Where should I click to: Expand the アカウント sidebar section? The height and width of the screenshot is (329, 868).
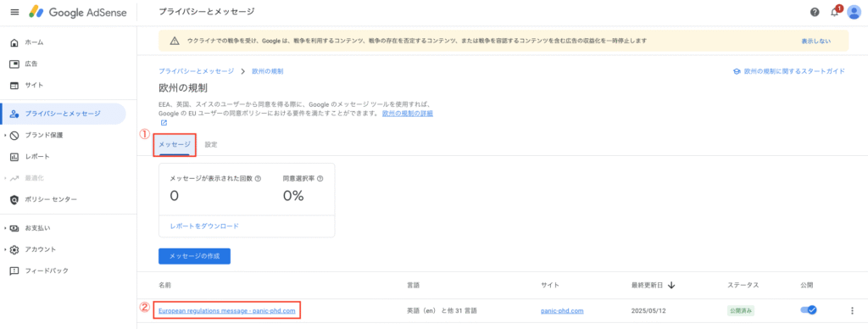[6, 250]
